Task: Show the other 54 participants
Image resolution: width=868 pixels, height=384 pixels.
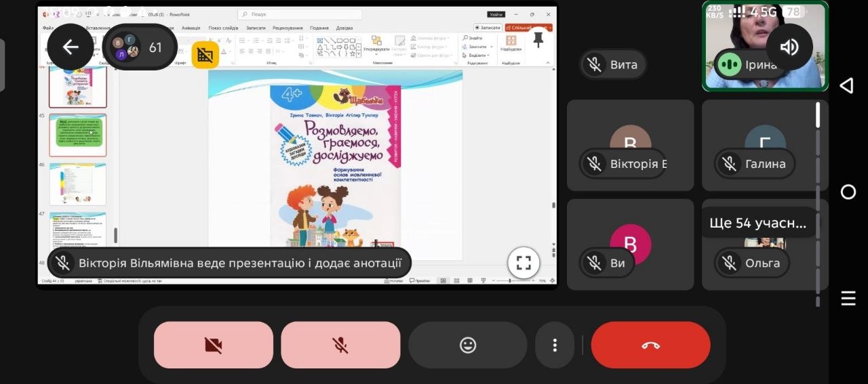Action: click(758, 223)
